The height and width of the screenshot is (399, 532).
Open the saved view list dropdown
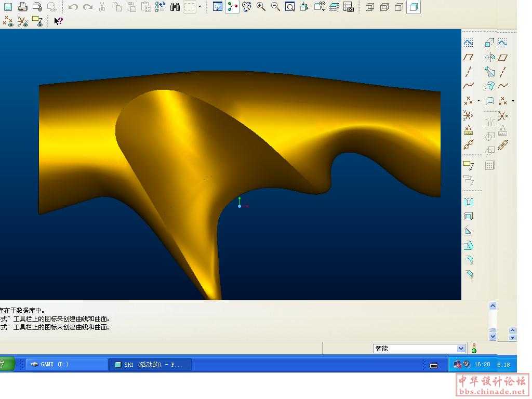(320, 6)
